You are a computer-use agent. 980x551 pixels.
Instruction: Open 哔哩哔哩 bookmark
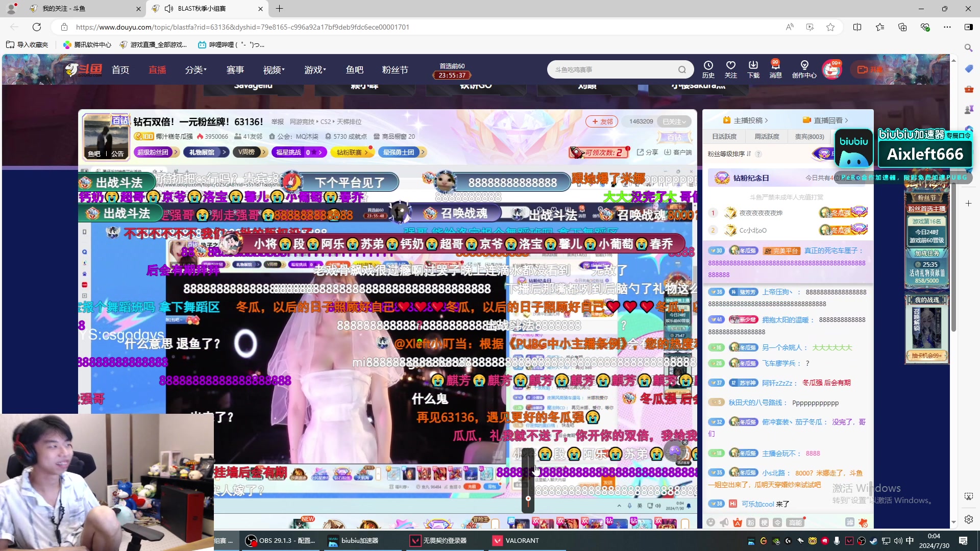(231, 45)
